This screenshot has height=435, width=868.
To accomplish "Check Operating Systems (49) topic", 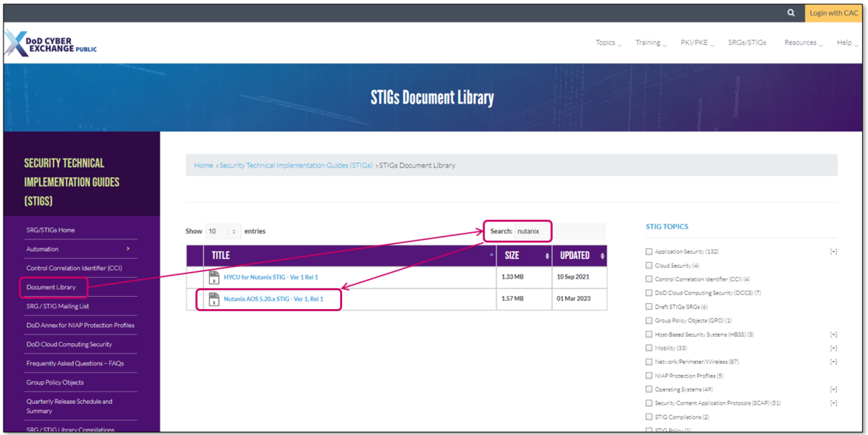I will (649, 389).
